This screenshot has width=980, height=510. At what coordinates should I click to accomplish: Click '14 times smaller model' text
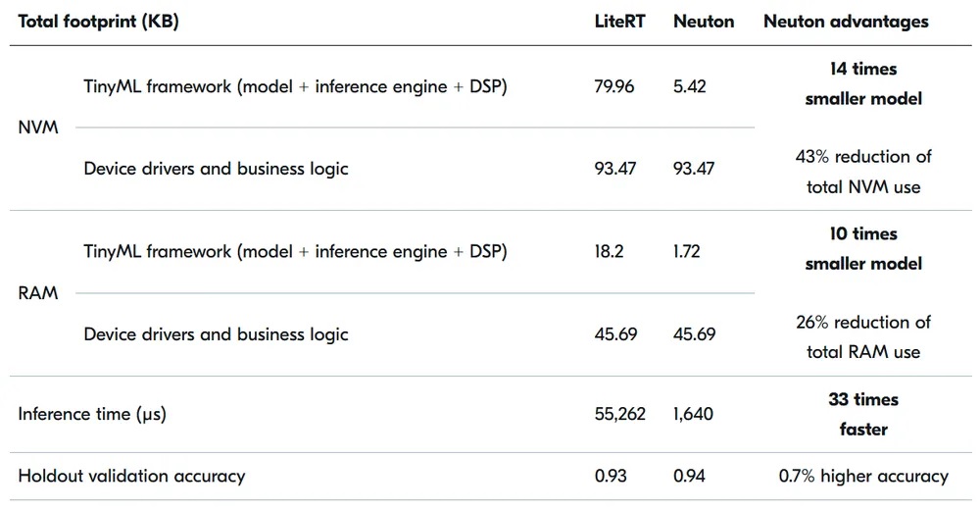click(x=863, y=83)
